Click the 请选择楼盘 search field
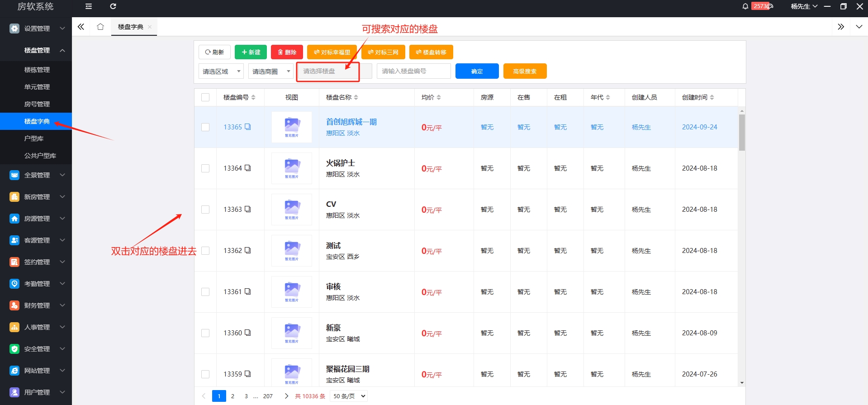Image resolution: width=868 pixels, height=405 pixels. click(x=335, y=71)
